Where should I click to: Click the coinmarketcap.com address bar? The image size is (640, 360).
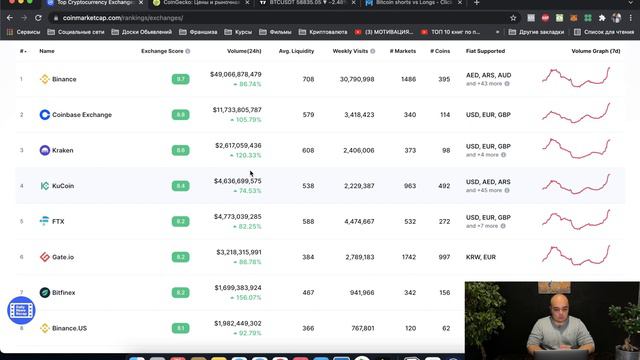pos(282,18)
